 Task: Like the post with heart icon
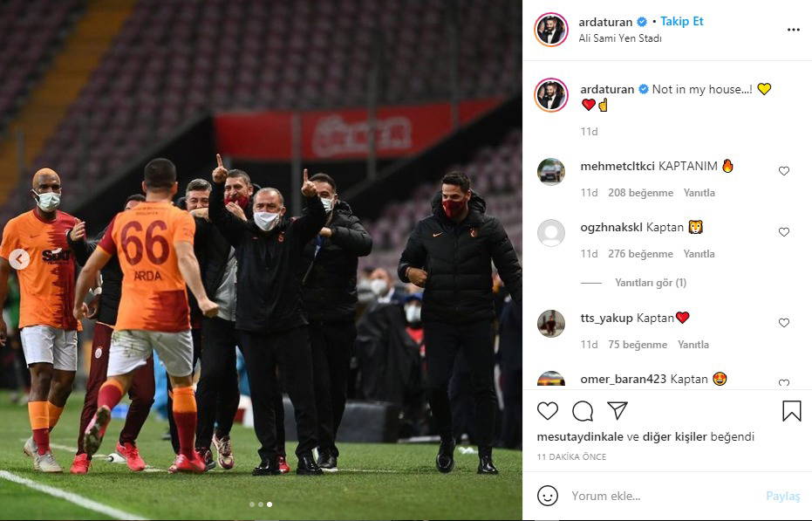coord(548,411)
